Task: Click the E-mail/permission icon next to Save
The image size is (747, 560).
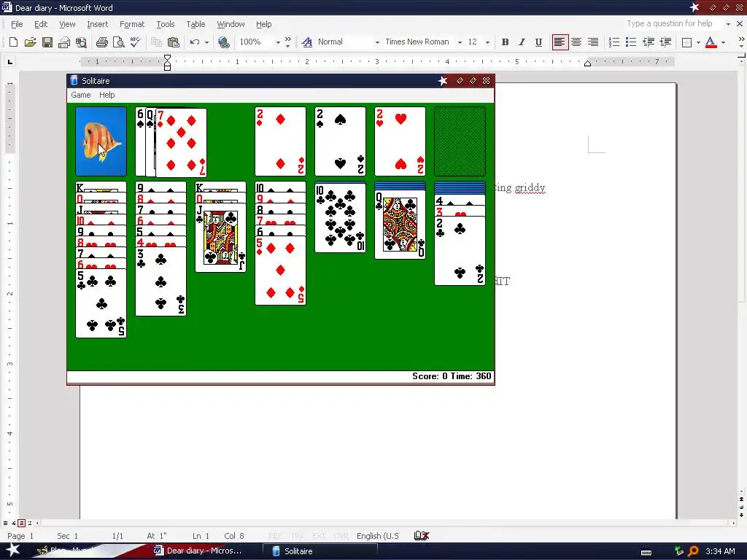Action: tap(64, 42)
